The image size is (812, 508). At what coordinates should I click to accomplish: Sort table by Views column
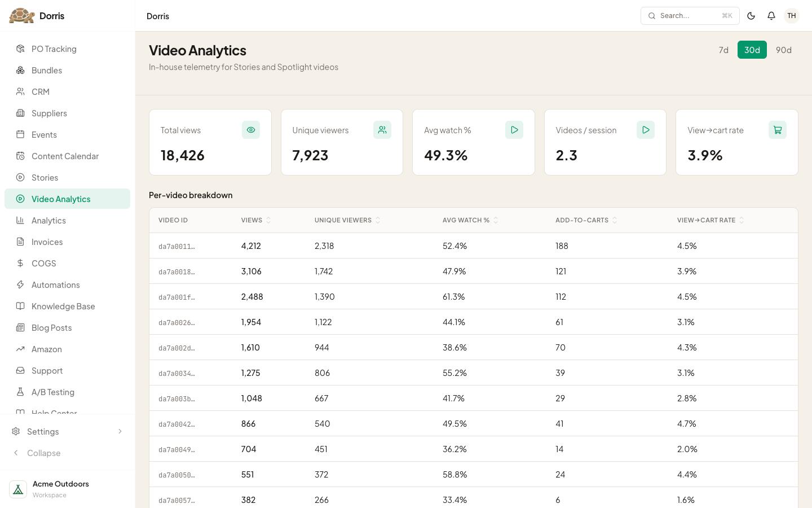(x=256, y=220)
